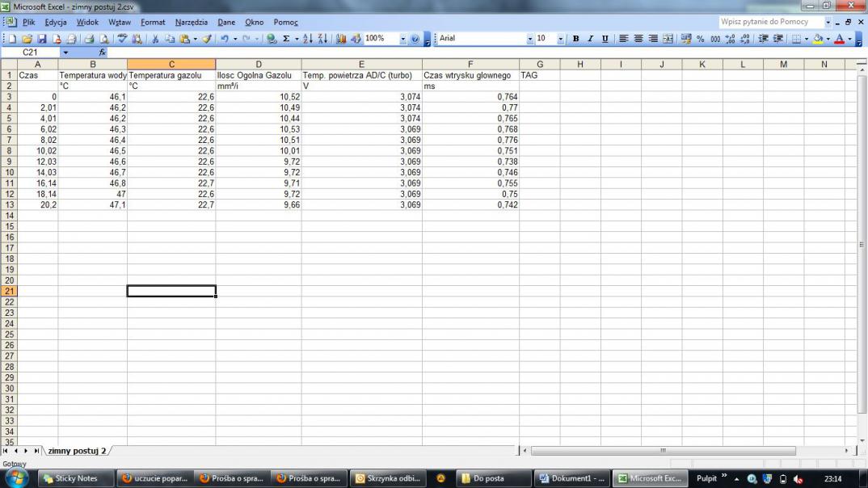Toggle Italic formatting
The height and width of the screenshot is (488, 868).
pyautogui.click(x=590, y=39)
